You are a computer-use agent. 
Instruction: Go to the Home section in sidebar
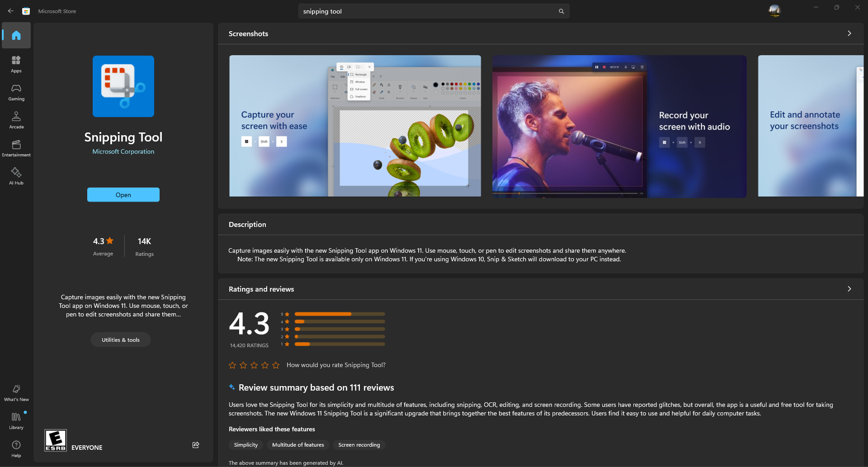point(16,35)
